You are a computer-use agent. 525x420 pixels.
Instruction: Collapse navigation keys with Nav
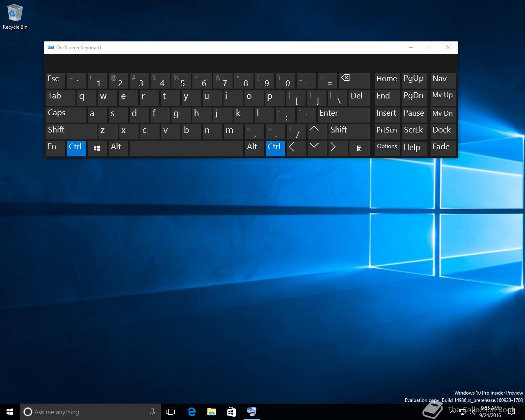point(443,81)
